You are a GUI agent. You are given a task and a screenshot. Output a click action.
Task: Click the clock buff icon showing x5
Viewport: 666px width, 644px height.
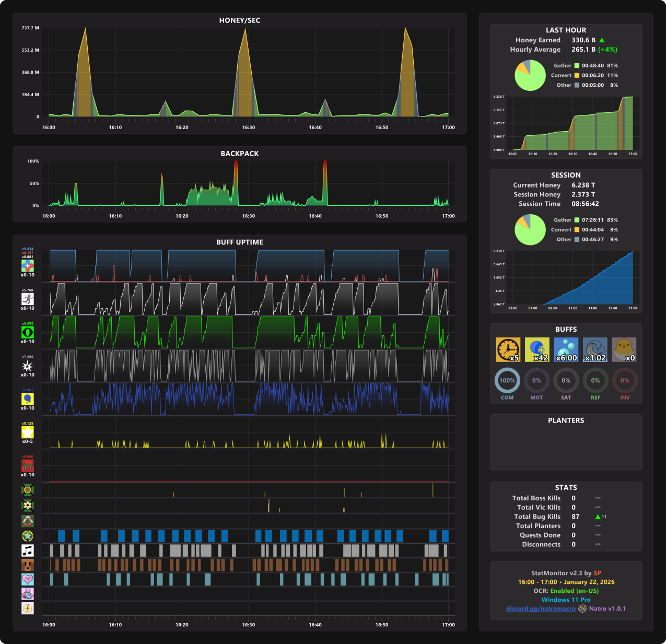tap(508, 350)
